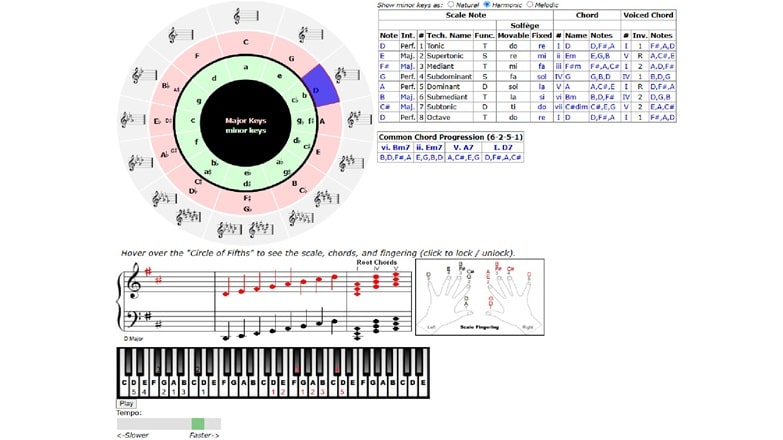Click the F# note in scale table

tap(384, 67)
